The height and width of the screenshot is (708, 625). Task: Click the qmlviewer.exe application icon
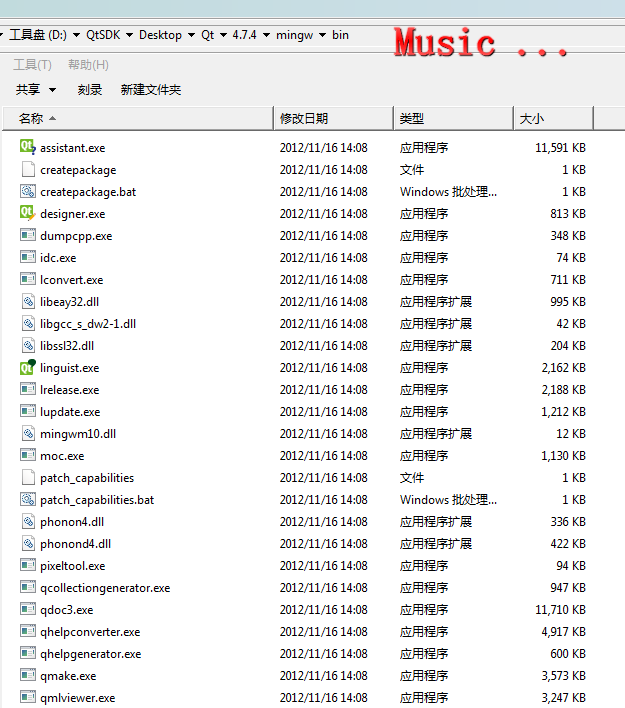pos(28,697)
